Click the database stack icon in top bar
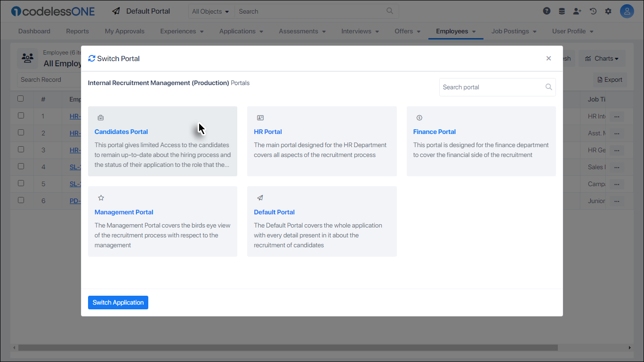This screenshot has height=362, width=644. click(562, 11)
